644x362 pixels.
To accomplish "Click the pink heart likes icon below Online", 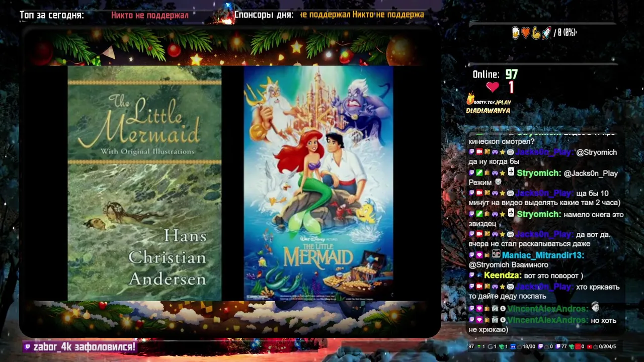I will click(493, 87).
